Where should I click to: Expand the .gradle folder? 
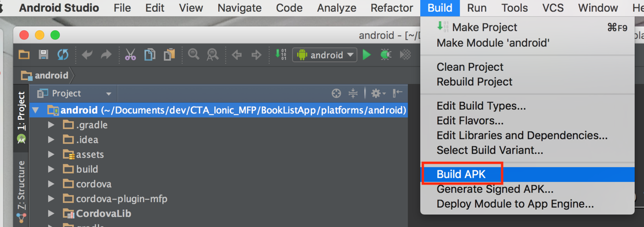click(51, 125)
